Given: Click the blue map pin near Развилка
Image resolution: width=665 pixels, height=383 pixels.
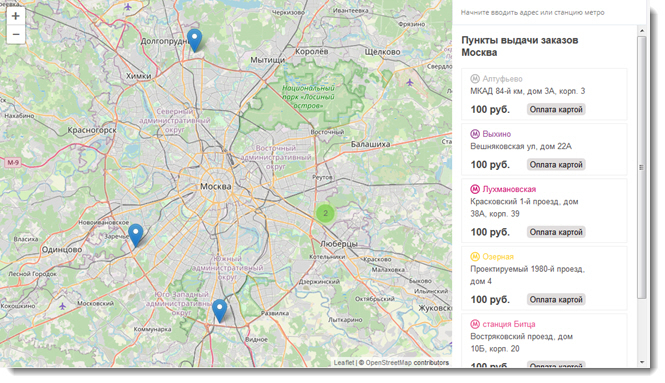Looking at the screenshot, I should pyautogui.click(x=219, y=311).
